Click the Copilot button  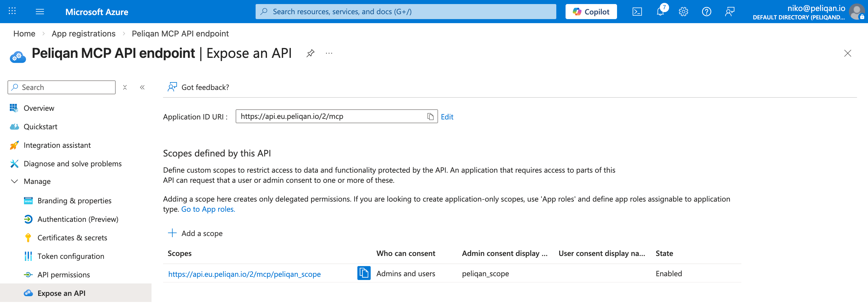[591, 12]
